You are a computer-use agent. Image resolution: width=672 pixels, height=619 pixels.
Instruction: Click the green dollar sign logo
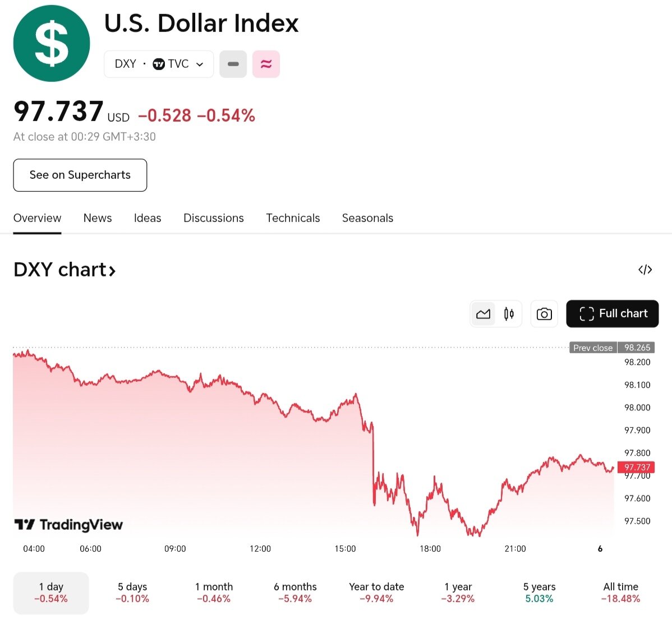(52, 43)
